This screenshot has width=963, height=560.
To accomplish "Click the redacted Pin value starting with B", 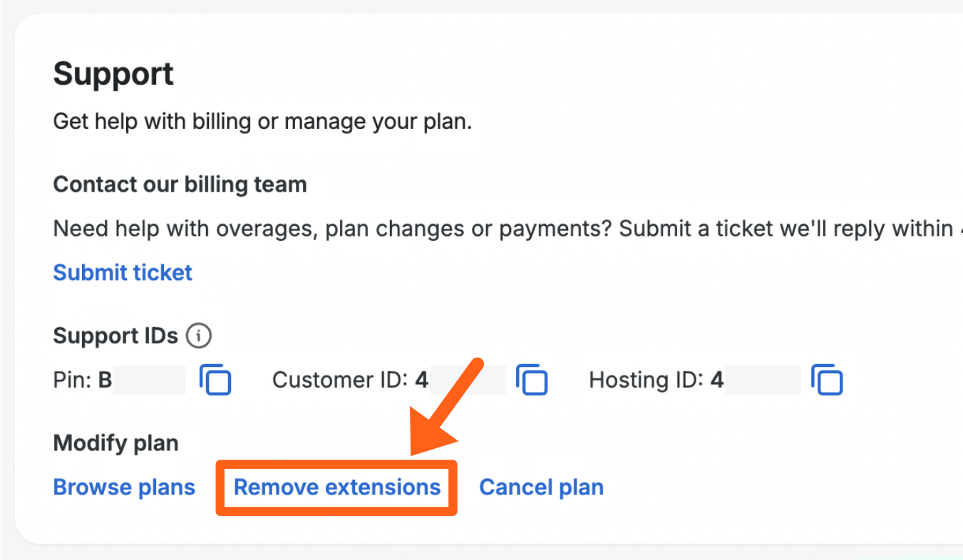I will [143, 380].
